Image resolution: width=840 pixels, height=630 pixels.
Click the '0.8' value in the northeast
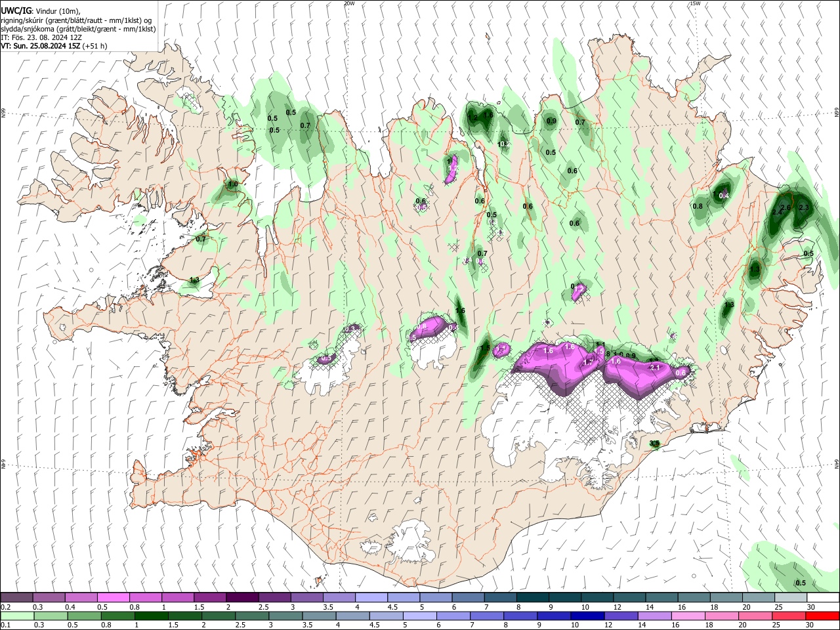(x=698, y=206)
